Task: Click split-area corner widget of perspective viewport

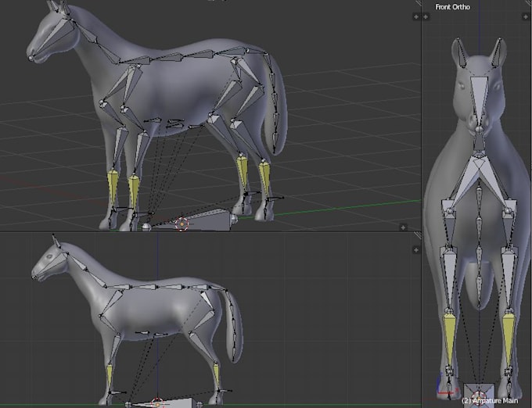Action: click(417, 2)
